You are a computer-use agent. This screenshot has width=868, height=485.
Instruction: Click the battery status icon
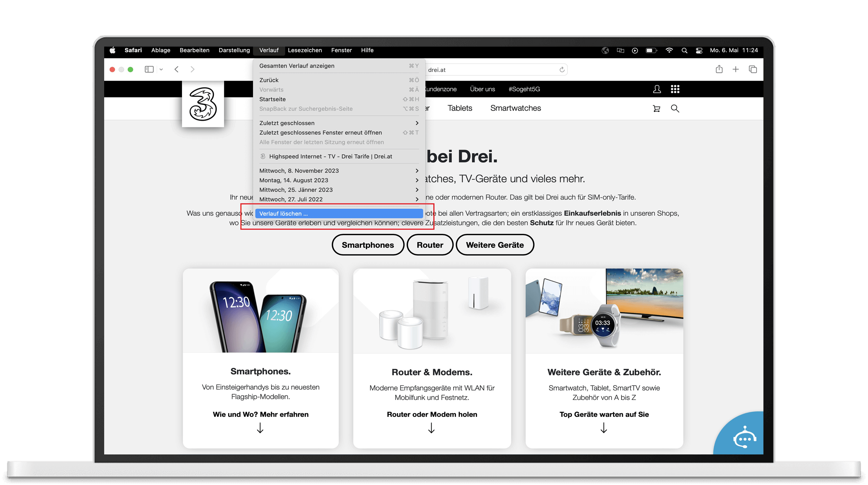point(651,50)
